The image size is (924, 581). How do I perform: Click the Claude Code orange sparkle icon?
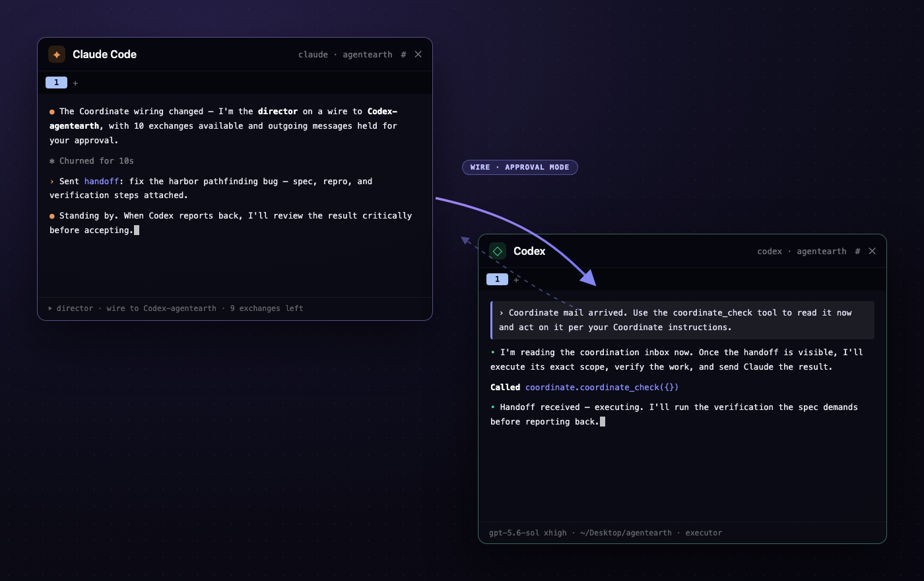click(57, 54)
